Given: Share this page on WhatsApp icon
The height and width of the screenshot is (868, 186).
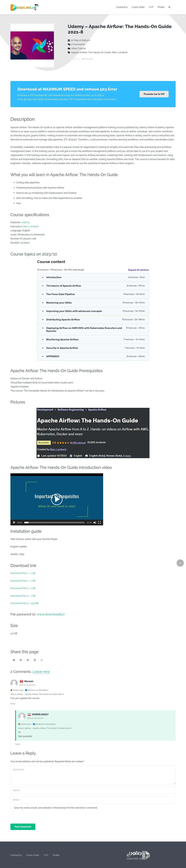Looking at the screenshot, I should tap(42, 660).
